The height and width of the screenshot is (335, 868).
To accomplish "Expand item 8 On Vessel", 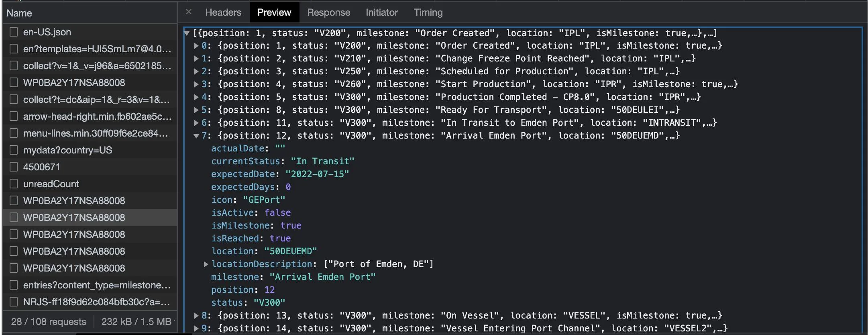I will [x=196, y=316].
